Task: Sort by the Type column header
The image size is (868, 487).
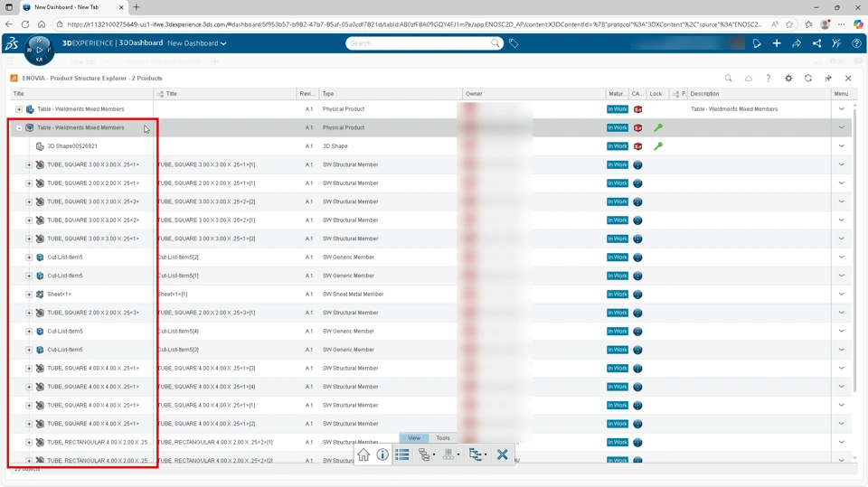Action: coord(391,94)
